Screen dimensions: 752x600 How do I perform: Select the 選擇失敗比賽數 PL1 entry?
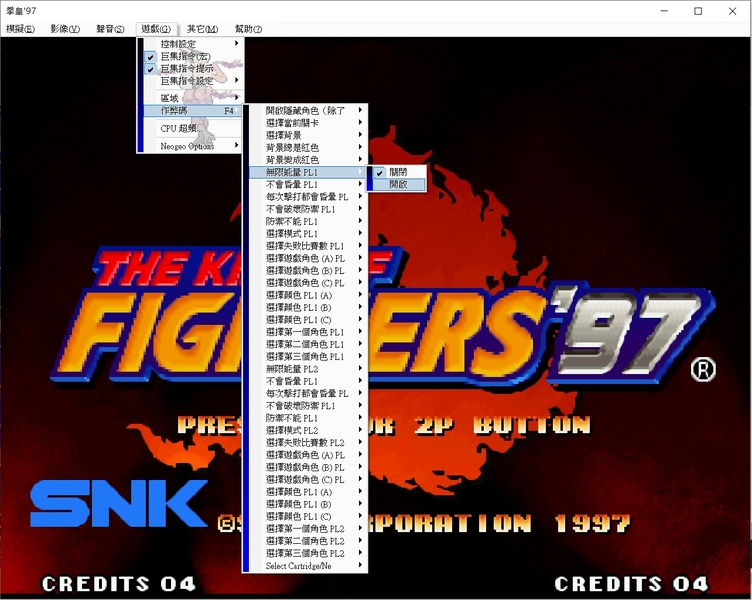308,246
